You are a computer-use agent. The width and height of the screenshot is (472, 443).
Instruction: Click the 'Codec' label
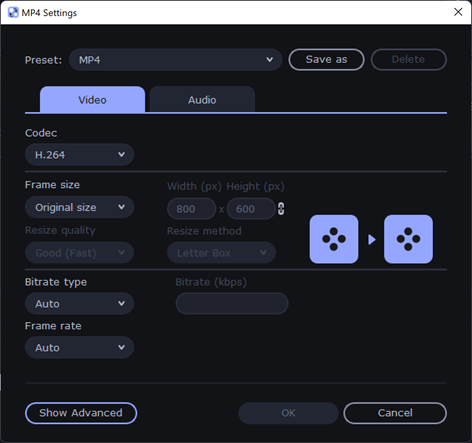(x=41, y=133)
